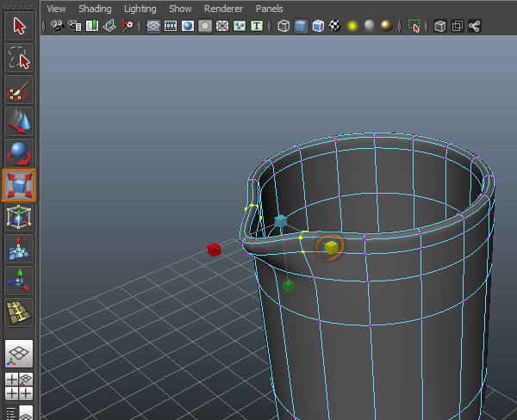Choose the Soft Modification tool
The height and width of the screenshot is (420, 517).
point(19,249)
